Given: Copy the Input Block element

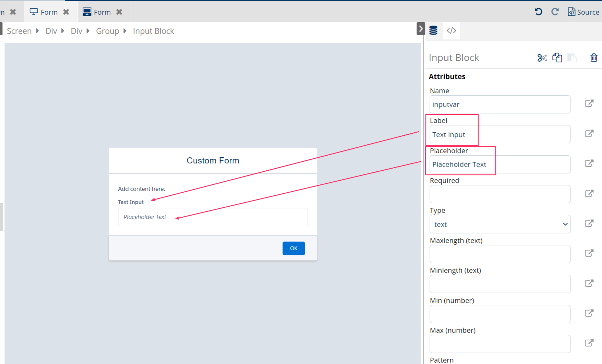Looking at the screenshot, I should click(557, 58).
